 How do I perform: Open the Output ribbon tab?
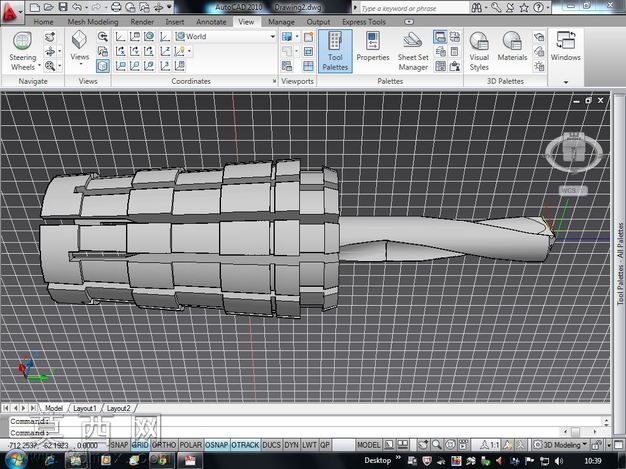tap(318, 22)
